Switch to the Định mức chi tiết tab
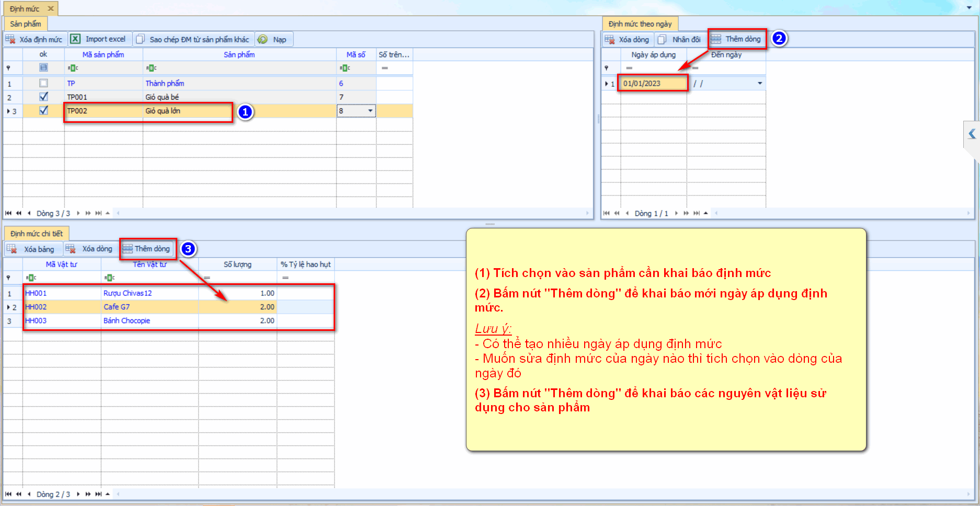This screenshot has height=506, width=980. click(36, 234)
